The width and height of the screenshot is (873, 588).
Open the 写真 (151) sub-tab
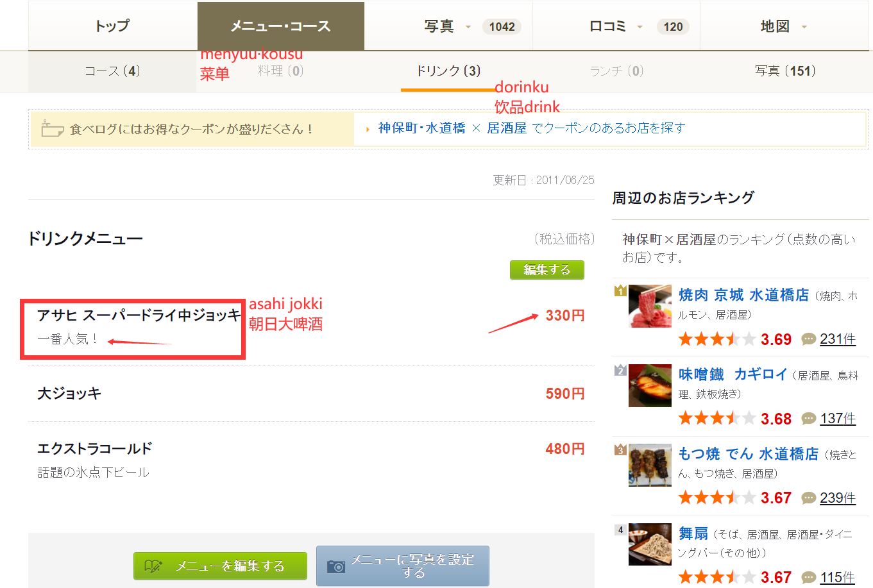(x=785, y=71)
